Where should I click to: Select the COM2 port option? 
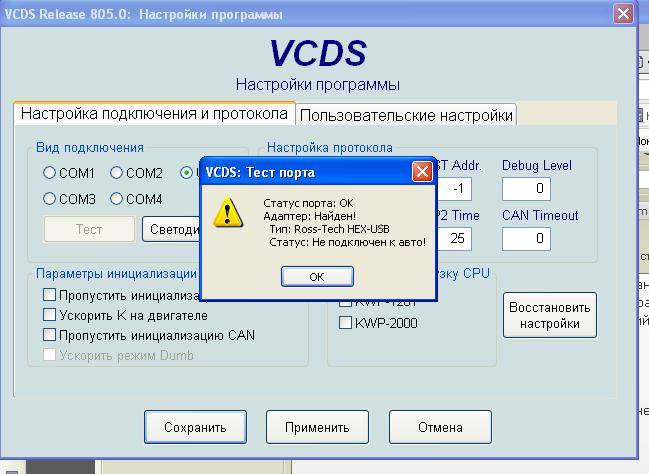[x=117, y=173]
